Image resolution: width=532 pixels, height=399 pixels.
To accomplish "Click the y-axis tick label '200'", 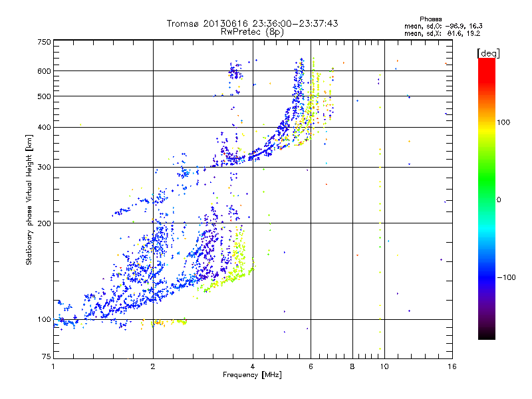I will pyautogui.click(x=44, y=223).
